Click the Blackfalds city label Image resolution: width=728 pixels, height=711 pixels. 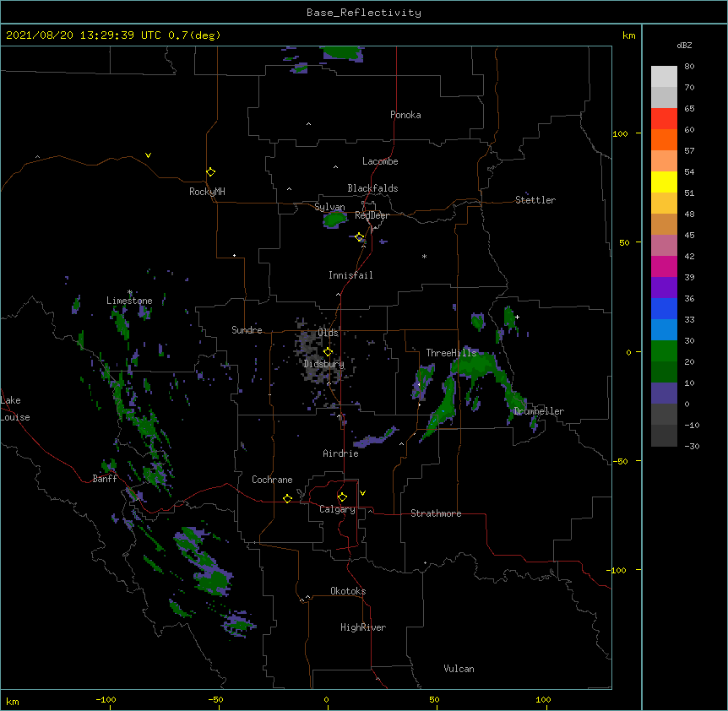pos(372,188)
